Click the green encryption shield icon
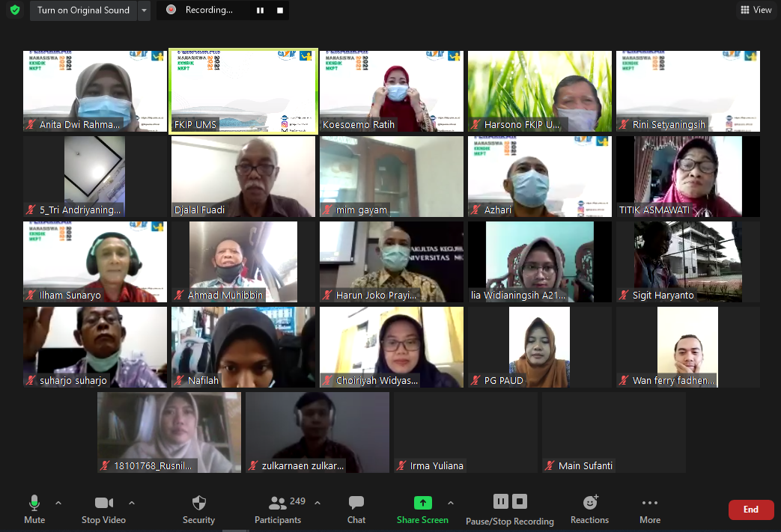 coord(15,10)
